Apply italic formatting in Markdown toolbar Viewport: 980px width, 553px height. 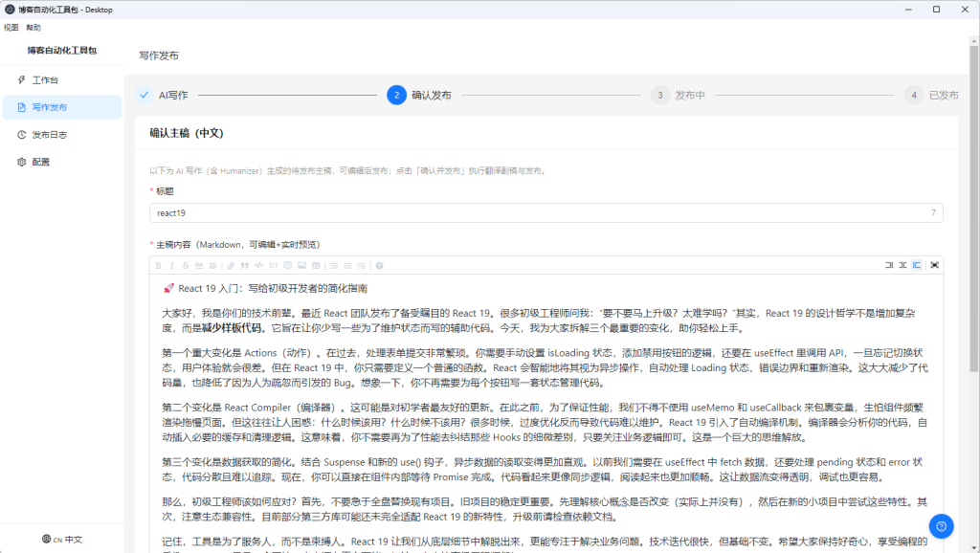[x=172, y=266]
